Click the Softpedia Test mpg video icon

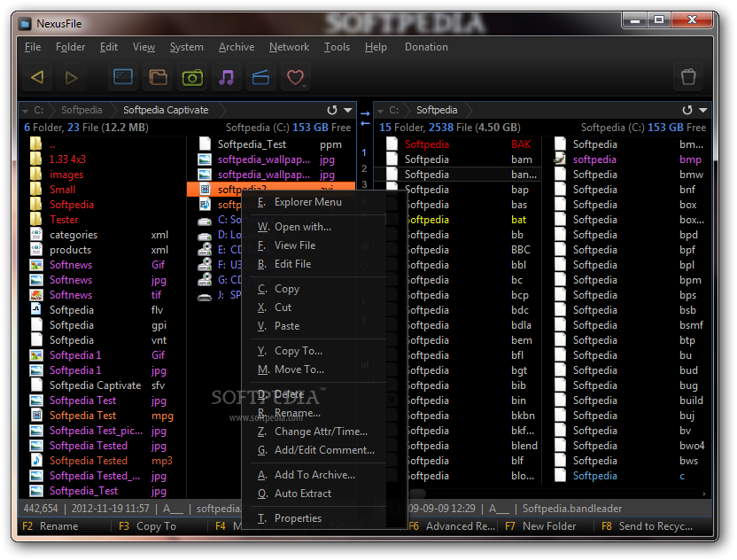(36, 416)
